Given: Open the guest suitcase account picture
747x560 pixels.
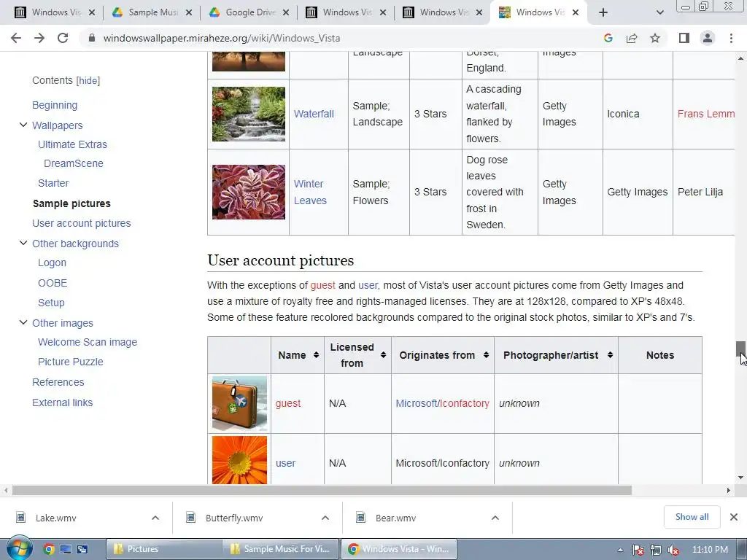Looking at the screenshot, I should click(x=239, y=403).
